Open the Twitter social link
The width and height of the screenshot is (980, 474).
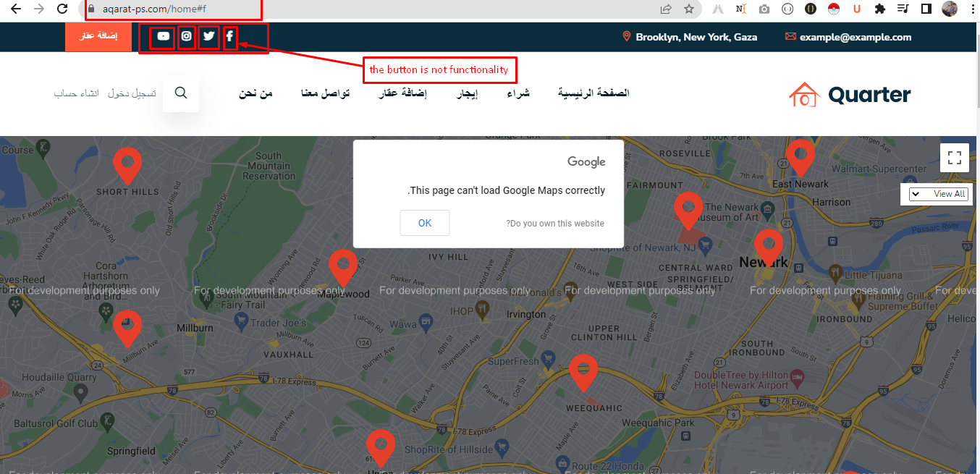208,37
